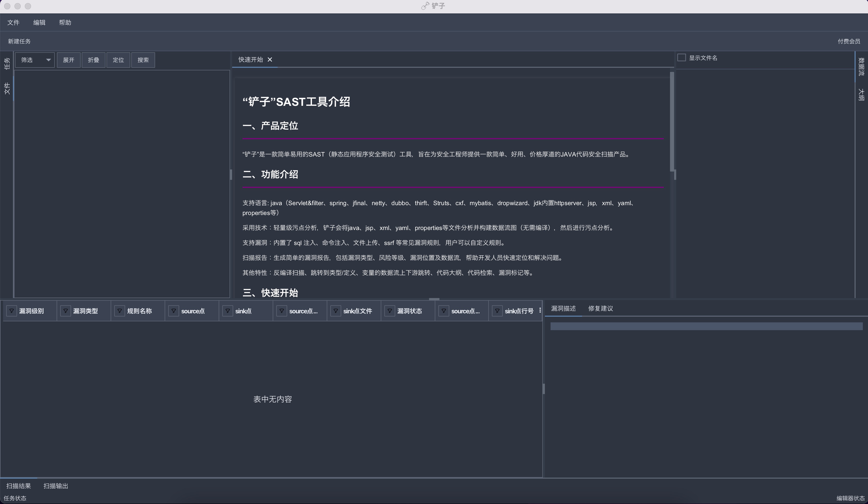
Task: Click the document vertical scrollbar
Action: (x=672, y=121)
